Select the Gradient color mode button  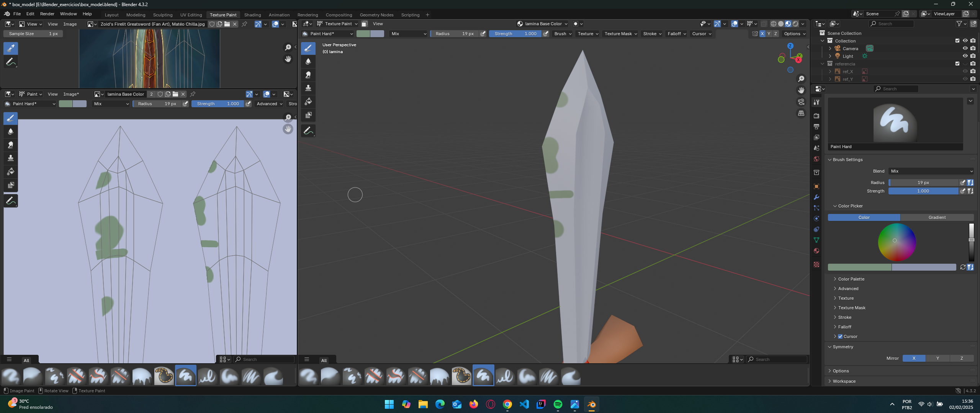tap(937, 217)
